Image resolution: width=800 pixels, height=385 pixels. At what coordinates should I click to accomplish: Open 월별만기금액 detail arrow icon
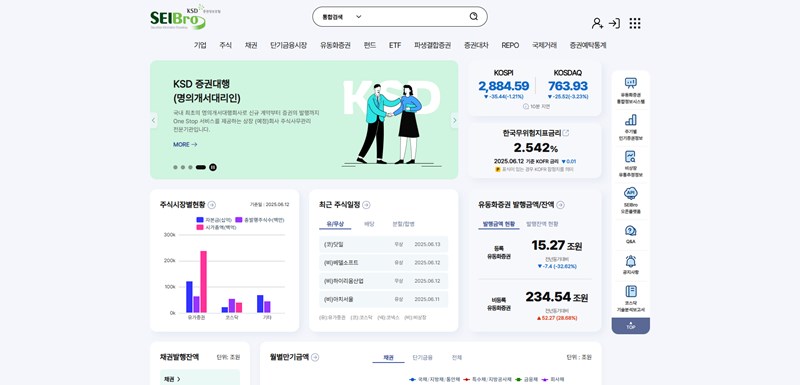pyautogui.click(x=315, y=357)
